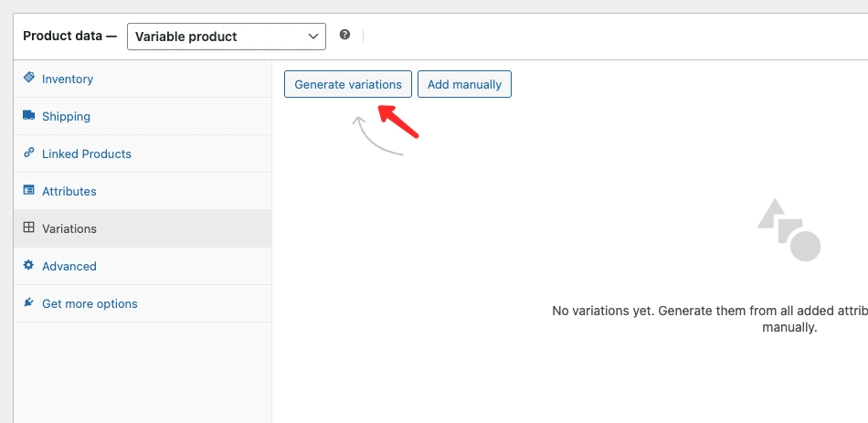The width and height of the screenshot is (868, 423).
Task: Click the Advanced gear icon
Action: coord(29,266)
